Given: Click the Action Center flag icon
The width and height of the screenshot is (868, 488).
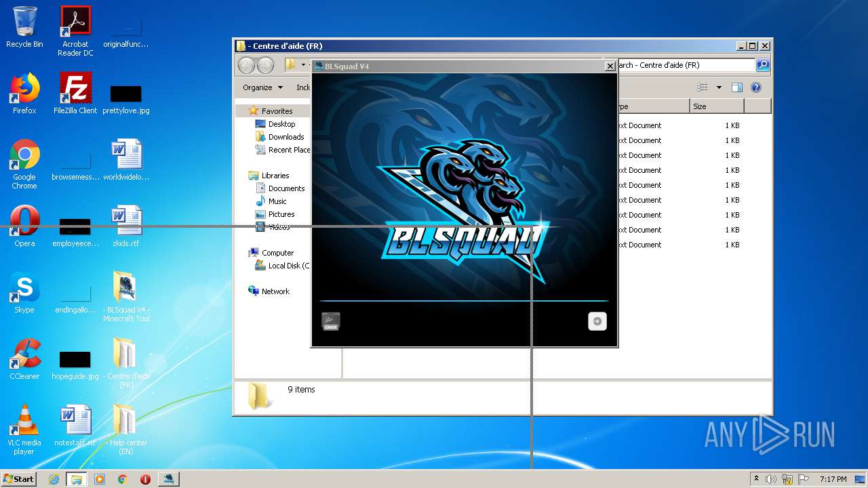Looking at the screenshot, I should tap(804, 479).
